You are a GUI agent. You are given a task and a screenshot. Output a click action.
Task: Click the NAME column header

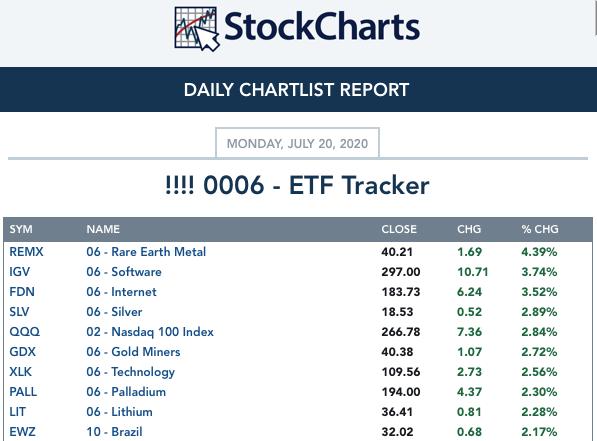click(x=103, y=229)
